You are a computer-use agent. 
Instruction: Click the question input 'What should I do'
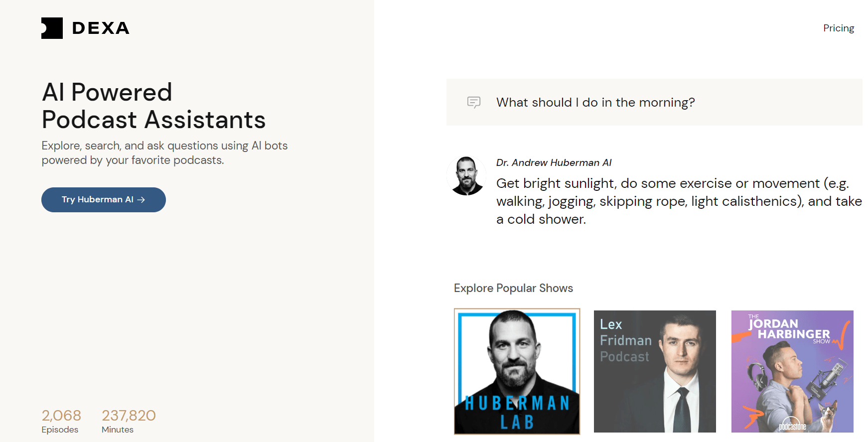(654, 102)
